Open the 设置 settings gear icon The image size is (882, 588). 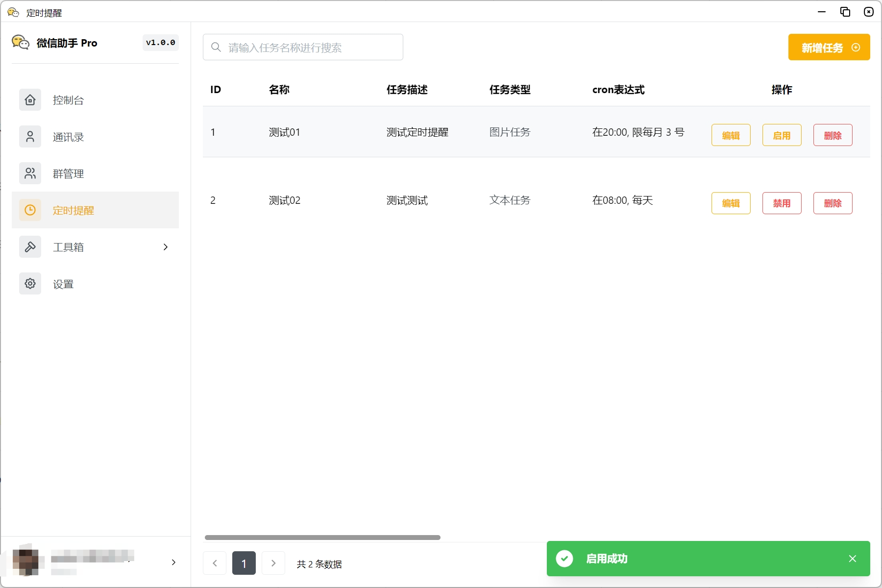30,283
